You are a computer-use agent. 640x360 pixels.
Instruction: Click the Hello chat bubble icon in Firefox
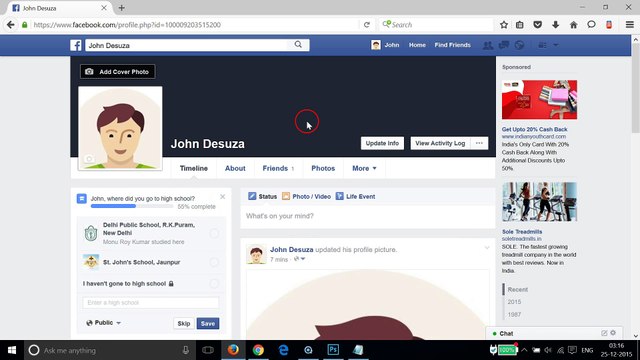coord(591,25)
